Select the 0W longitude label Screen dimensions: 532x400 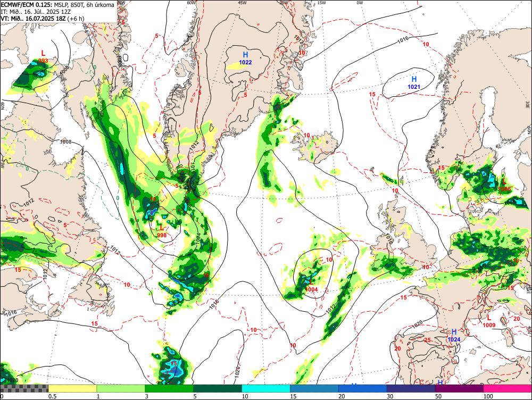pos(360,2)
